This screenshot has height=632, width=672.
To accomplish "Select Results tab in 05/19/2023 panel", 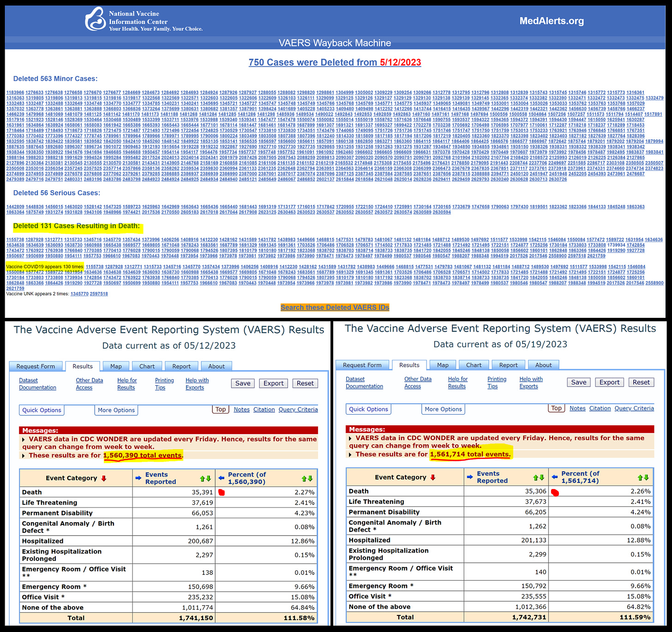I will coord(409,365).
